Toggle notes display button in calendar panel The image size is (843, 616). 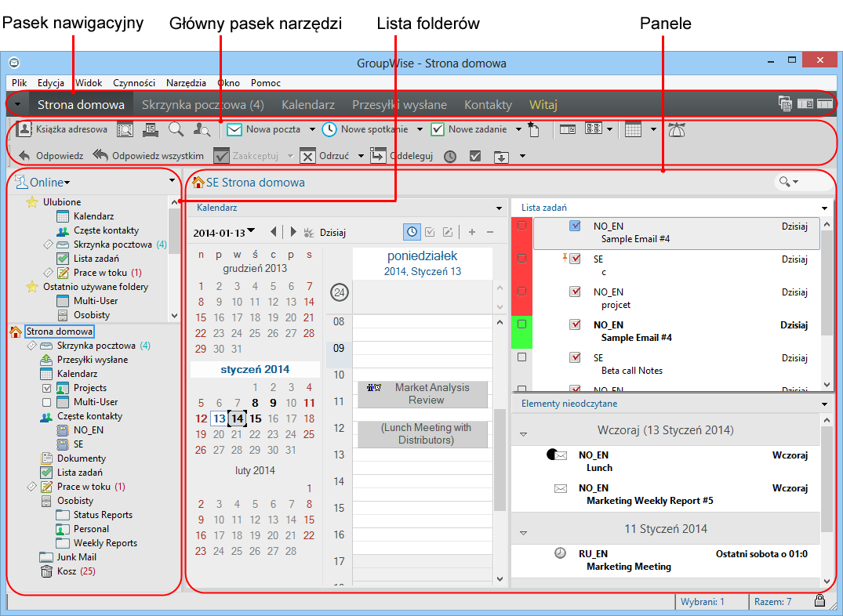pos(447,232)
